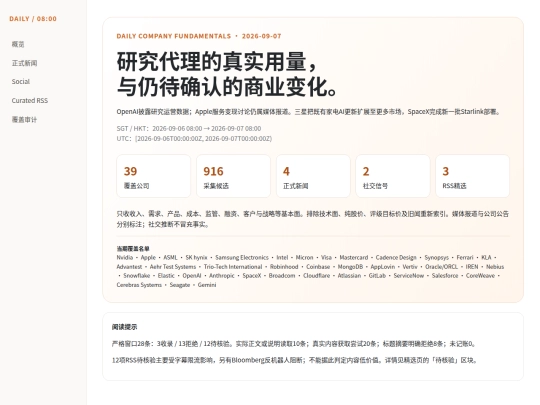The height and width of the screenshot is (405, 540).
Task: Click Cadence Design in the coverage list
Action: (396, 258)
